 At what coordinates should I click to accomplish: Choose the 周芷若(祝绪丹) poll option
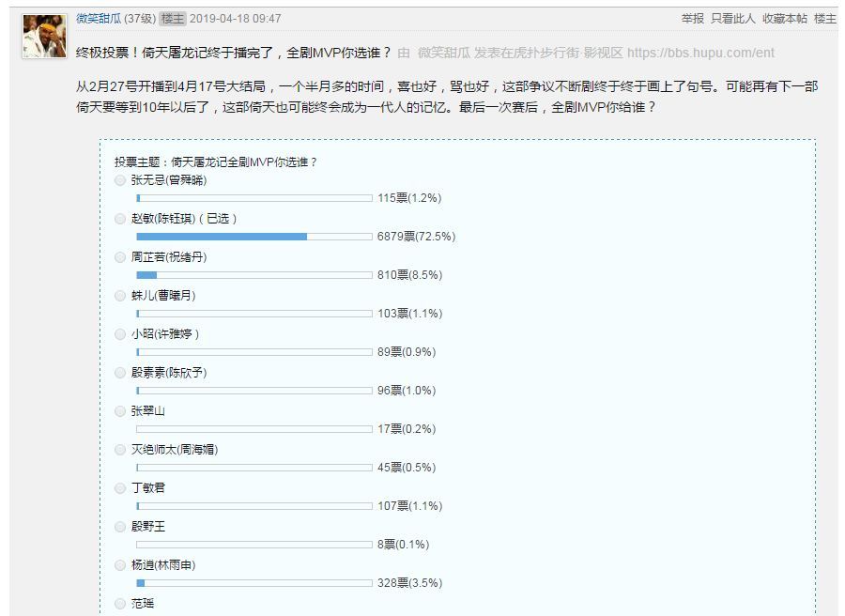(x=120, y=257)
